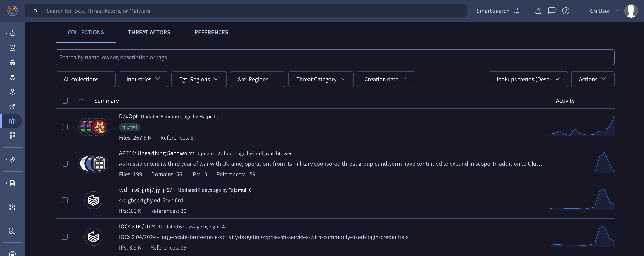Check the DevOpt row checkbox
This screenshot has height=256, width=644.
pyautogui.click(x=65, y=127)
